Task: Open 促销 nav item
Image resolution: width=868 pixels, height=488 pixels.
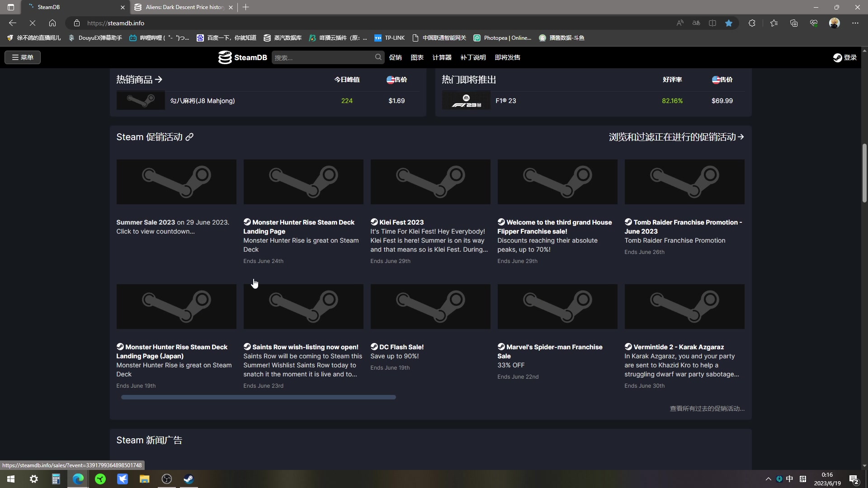Action: (x=396, y=57)
